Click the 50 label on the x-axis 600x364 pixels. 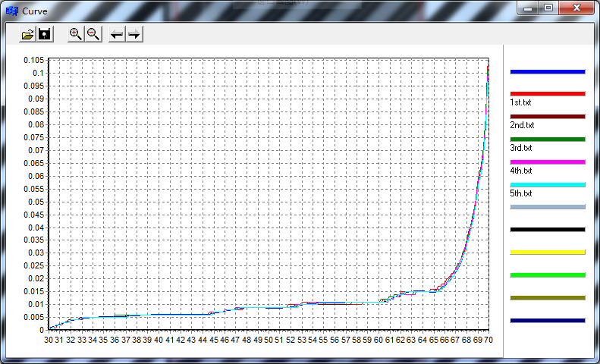click(269, 340)
